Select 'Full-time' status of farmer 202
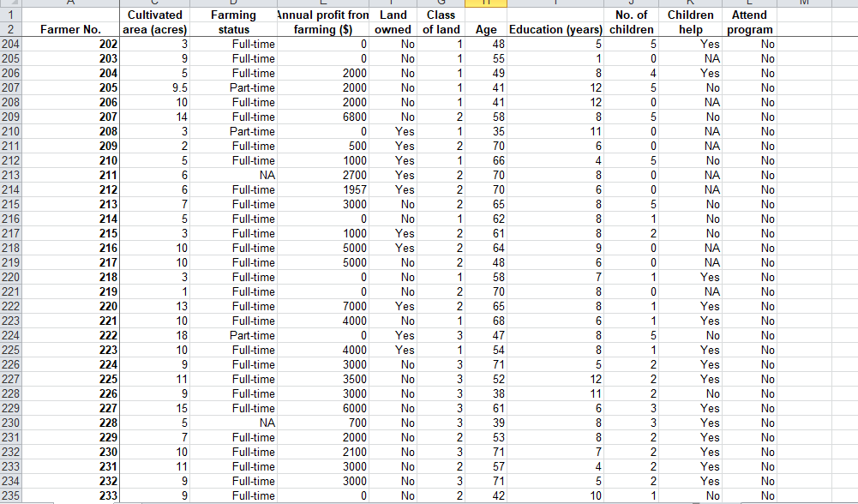 point(233,44)
